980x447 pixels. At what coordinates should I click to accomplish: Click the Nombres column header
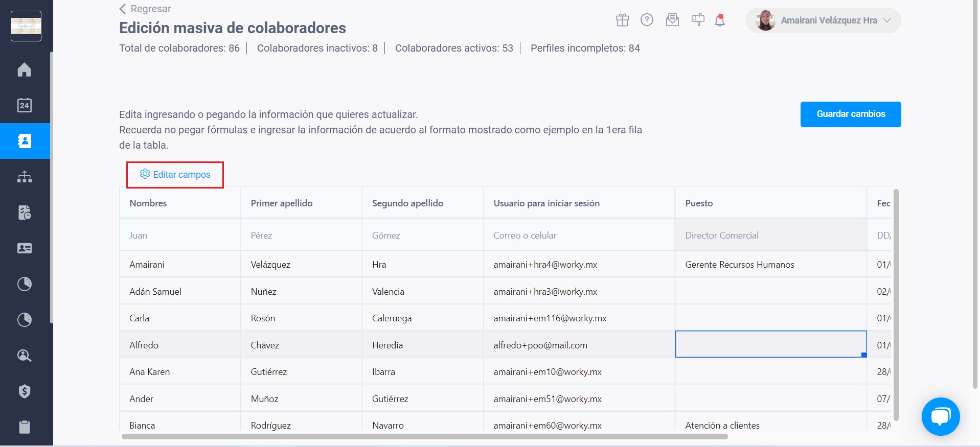coord(180,203)
